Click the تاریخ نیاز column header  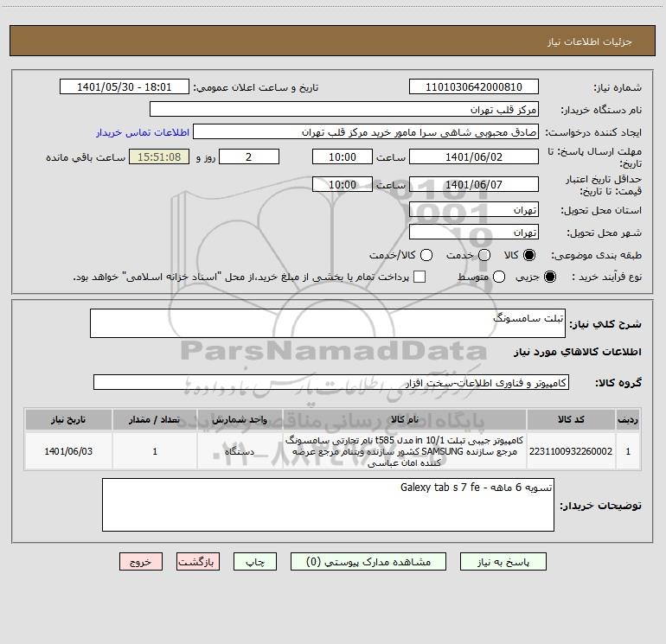point(68,419)
